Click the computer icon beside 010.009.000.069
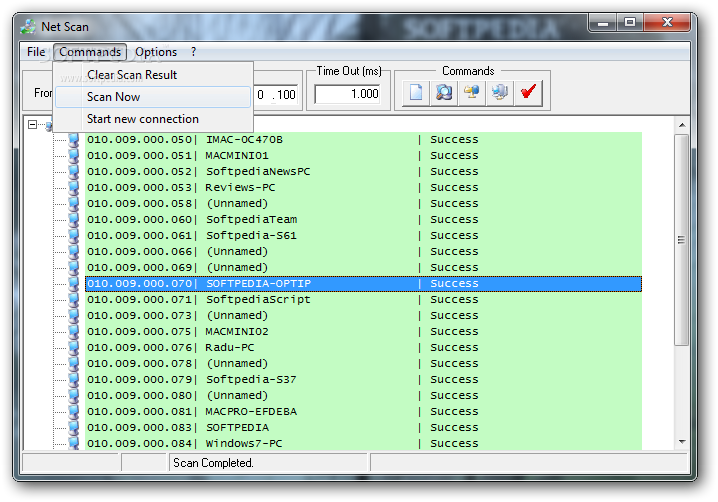The height and width of the screenshot is (502, 718). [x=73, y=267]
